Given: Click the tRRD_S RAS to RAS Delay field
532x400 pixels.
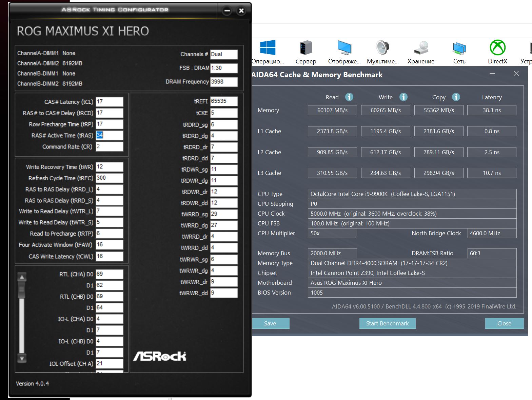Looking at the screenshot, I should point(110,200).
